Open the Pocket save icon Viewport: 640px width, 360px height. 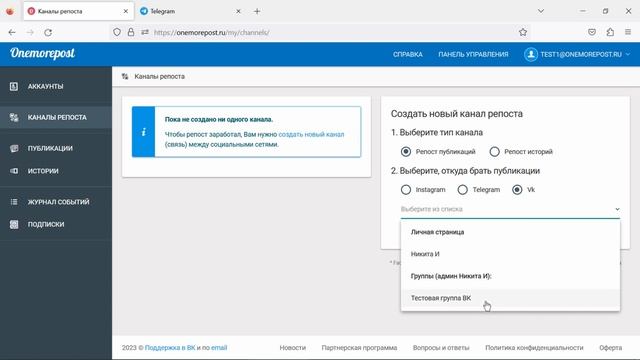click(592, 32)
